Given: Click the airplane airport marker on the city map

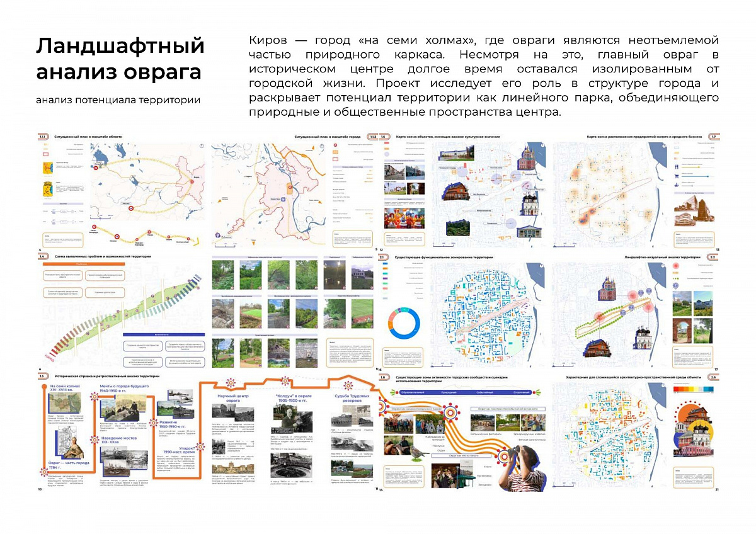Looking at the screenshot, I should tap(218, 235).
